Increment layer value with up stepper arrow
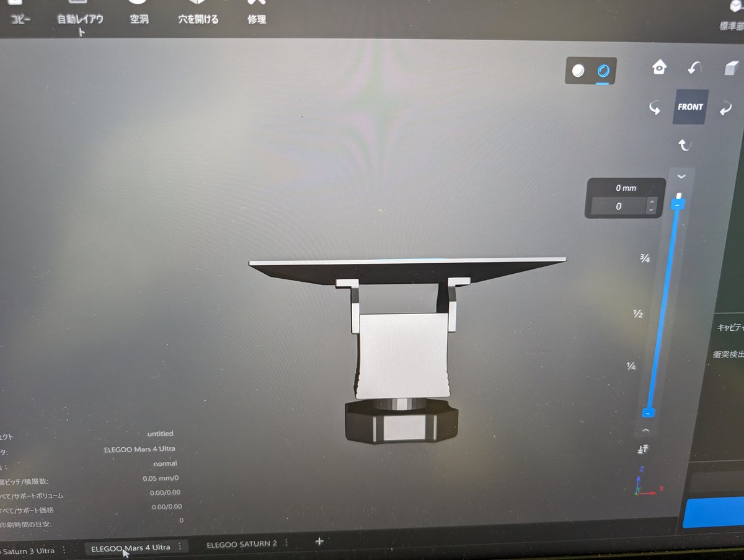Viewport: 744px width, 560px height. [x=650, y=202]
